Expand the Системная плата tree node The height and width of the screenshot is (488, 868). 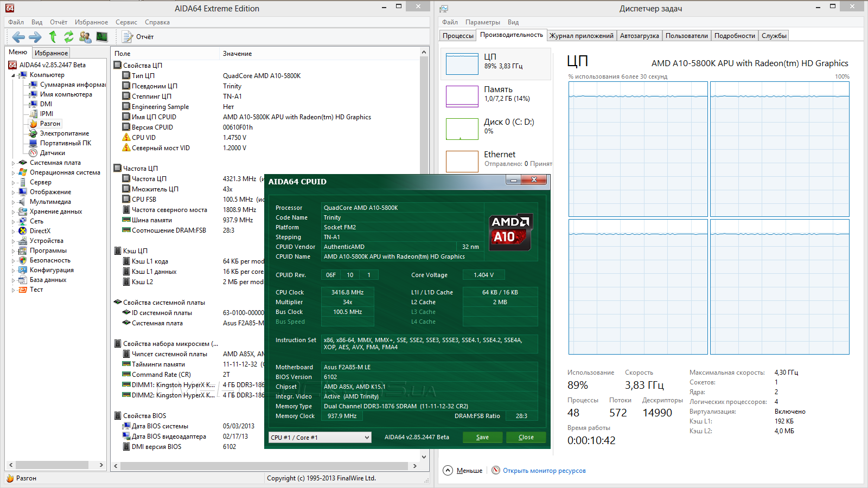pyautogui.click(x=13, y=163)
